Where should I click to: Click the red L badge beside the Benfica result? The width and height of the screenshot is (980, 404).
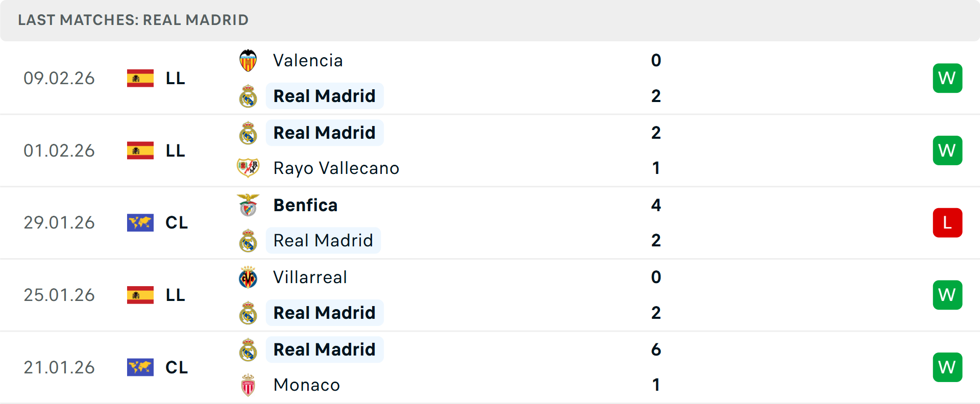pos(947,222)
